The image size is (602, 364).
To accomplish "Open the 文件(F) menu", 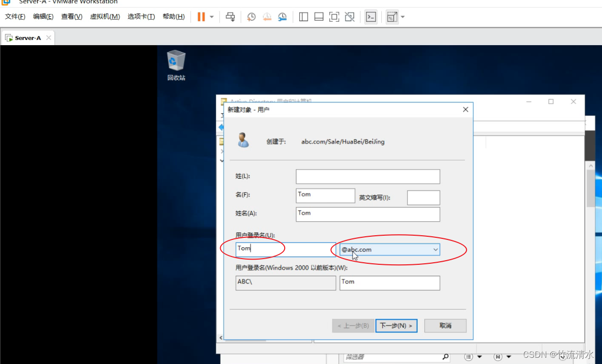I will click(15, 17).
